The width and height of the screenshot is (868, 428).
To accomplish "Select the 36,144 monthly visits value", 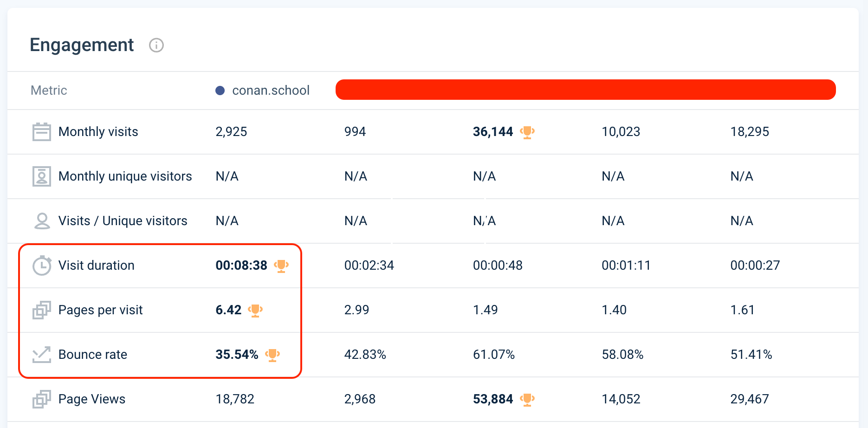I will click(x=493, y=132).
